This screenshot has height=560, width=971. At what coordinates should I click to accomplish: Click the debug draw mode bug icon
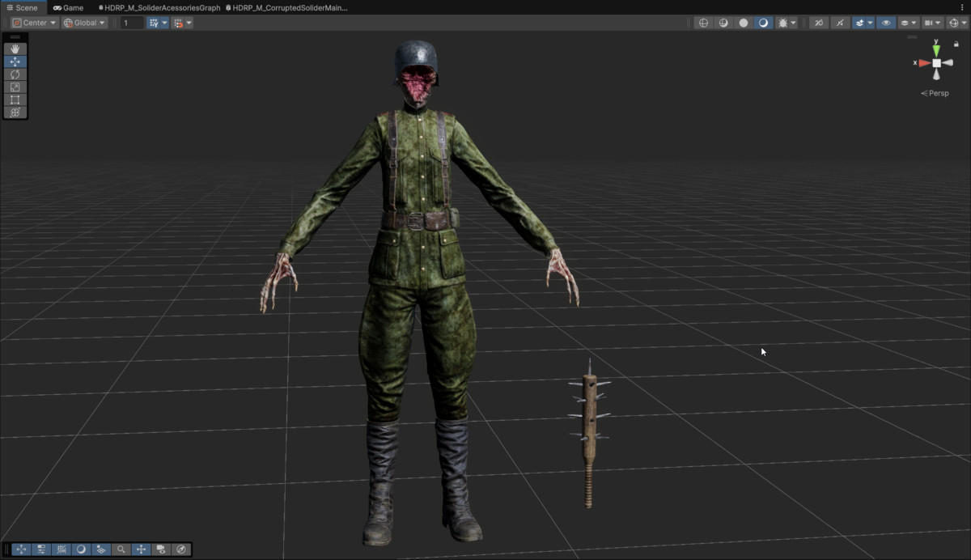(782, 23)
